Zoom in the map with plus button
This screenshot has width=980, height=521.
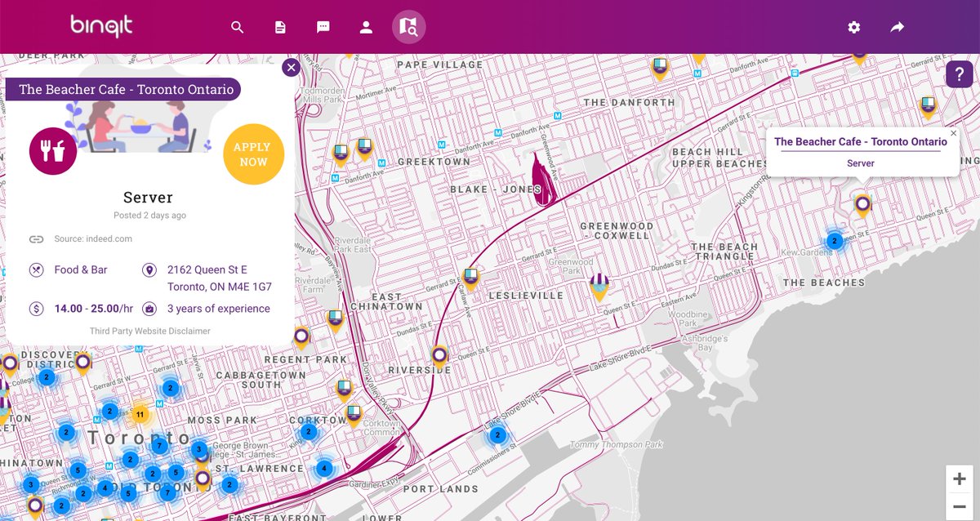coord(960,479)
